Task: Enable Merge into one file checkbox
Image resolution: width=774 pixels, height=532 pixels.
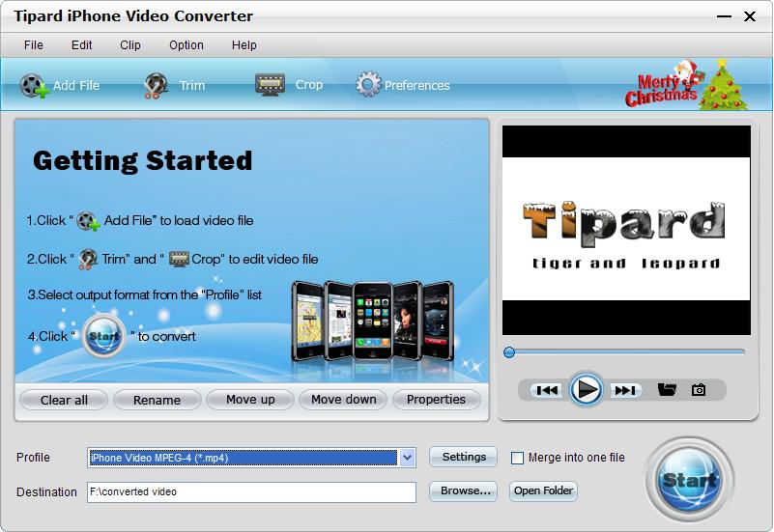Action: point(517,458)
